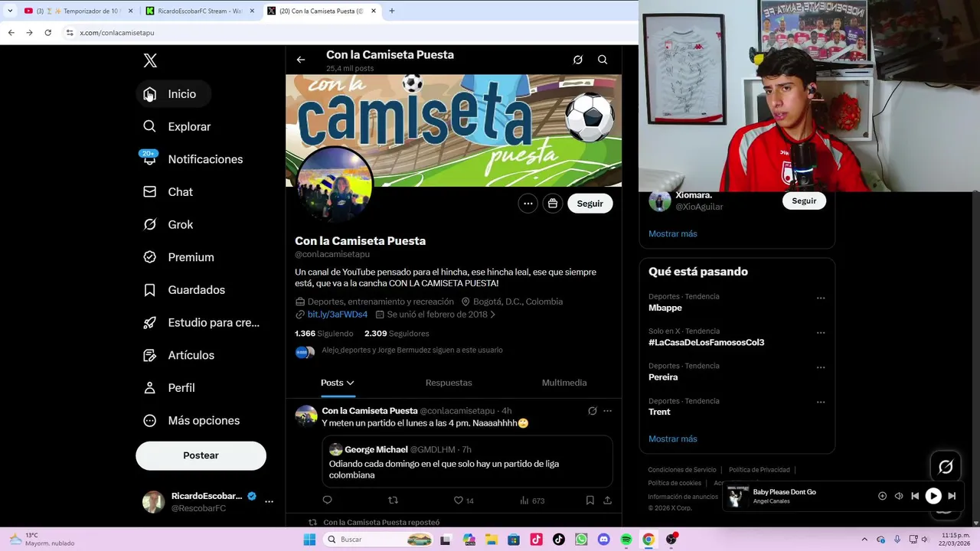Open three-dots menu on the 4h post
This screenshot has width=980, height=551.
tap(608, 411)
